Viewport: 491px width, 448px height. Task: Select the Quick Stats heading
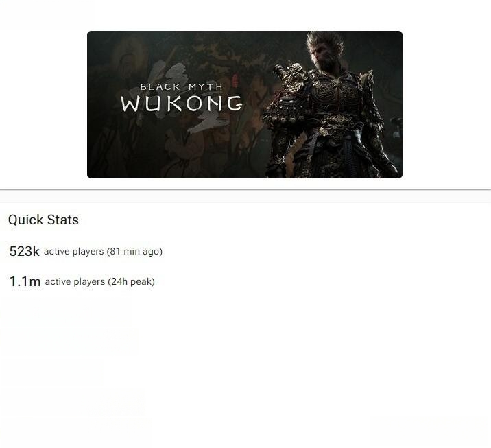(x=43, y=220)
